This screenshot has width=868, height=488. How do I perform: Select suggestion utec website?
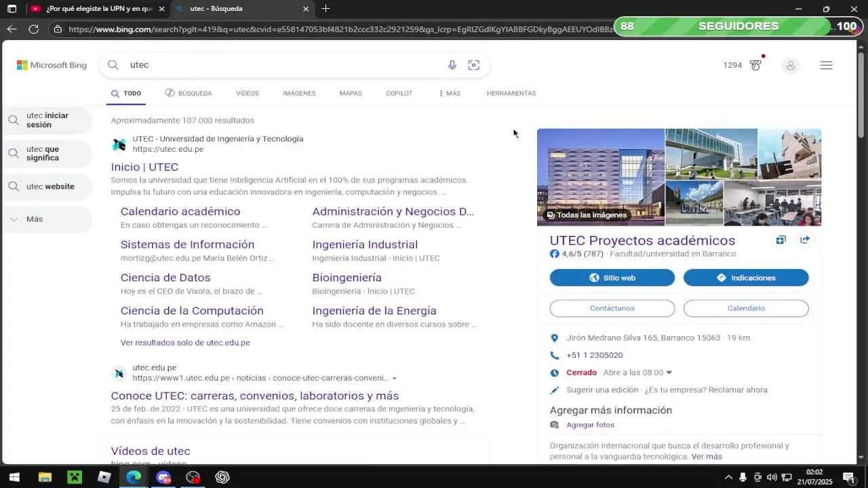(47, 186)
